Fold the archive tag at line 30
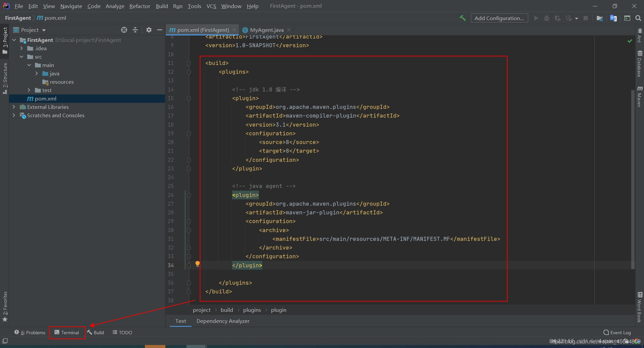The height and width of the screenshot is (348, 644). coord(189,230)
